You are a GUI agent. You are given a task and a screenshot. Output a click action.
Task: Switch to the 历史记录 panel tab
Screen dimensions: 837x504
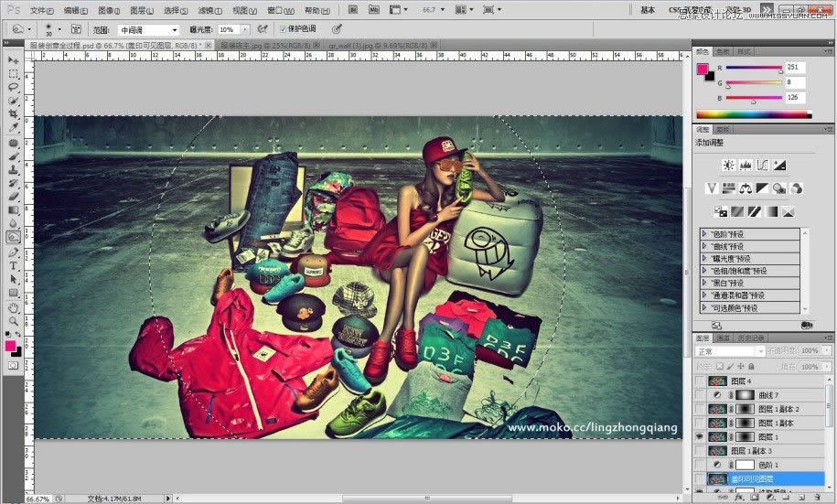click(x=752, y=338)
